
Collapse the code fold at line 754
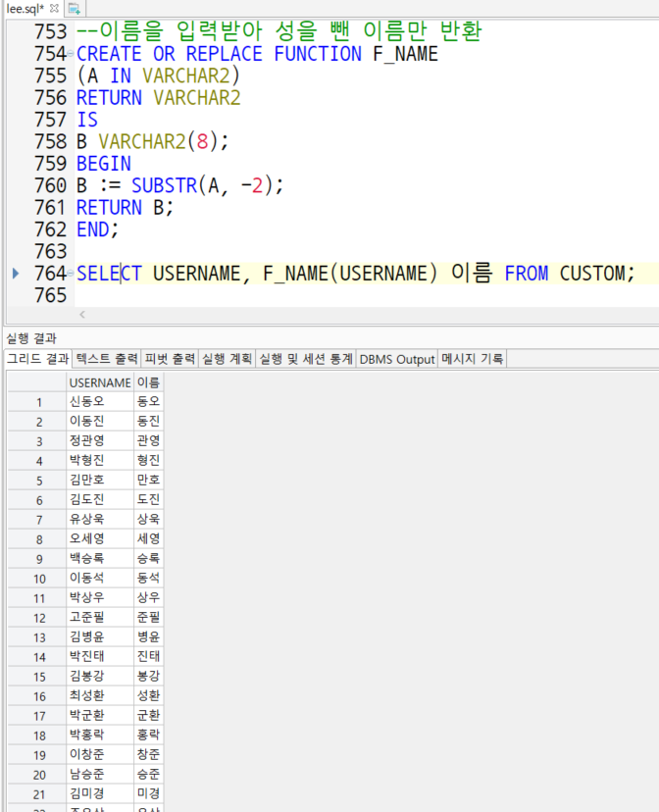coord(71,54)
